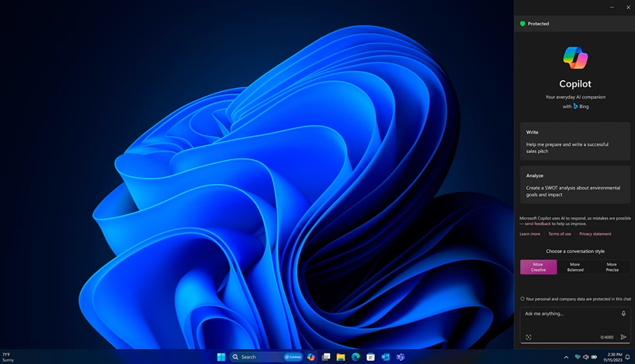Viewport: 635px width, 364px height.
Task: Open the Learn more link
Action: point(529,234)
